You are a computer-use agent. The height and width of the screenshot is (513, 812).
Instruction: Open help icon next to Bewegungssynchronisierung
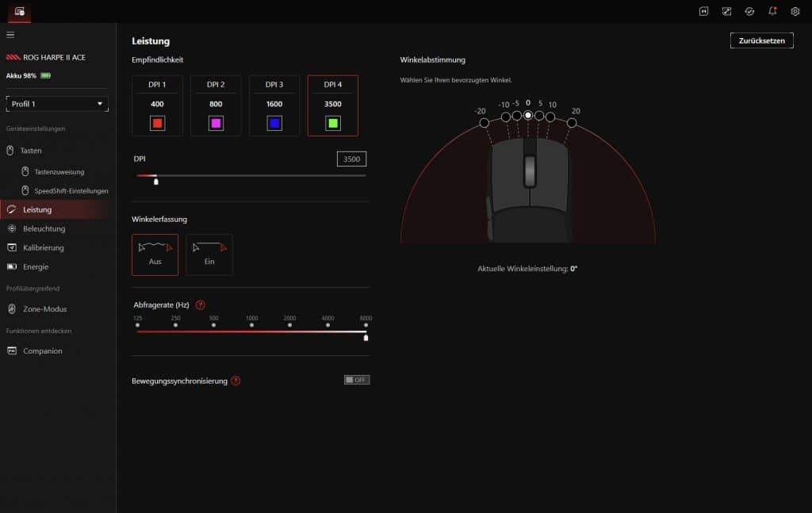236,381
